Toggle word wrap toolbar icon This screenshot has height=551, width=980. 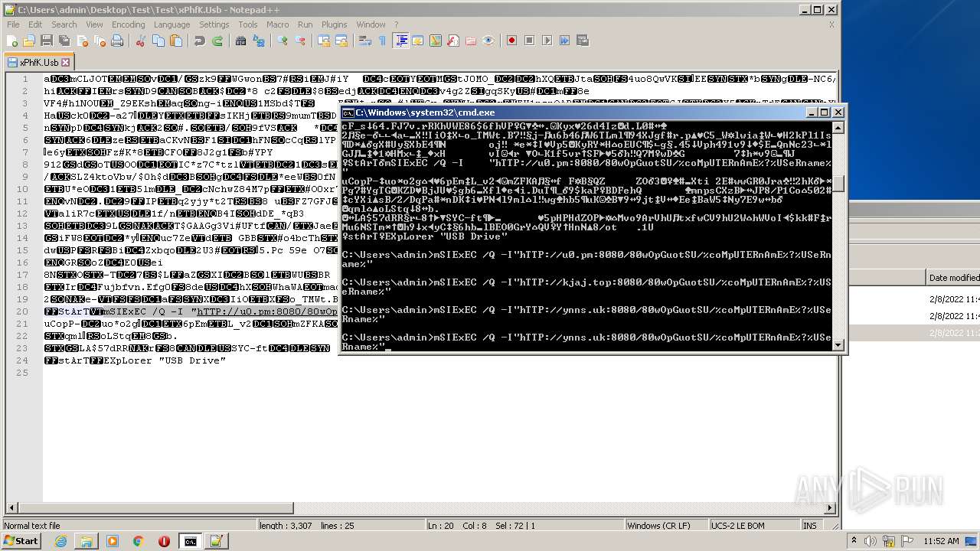365,41
